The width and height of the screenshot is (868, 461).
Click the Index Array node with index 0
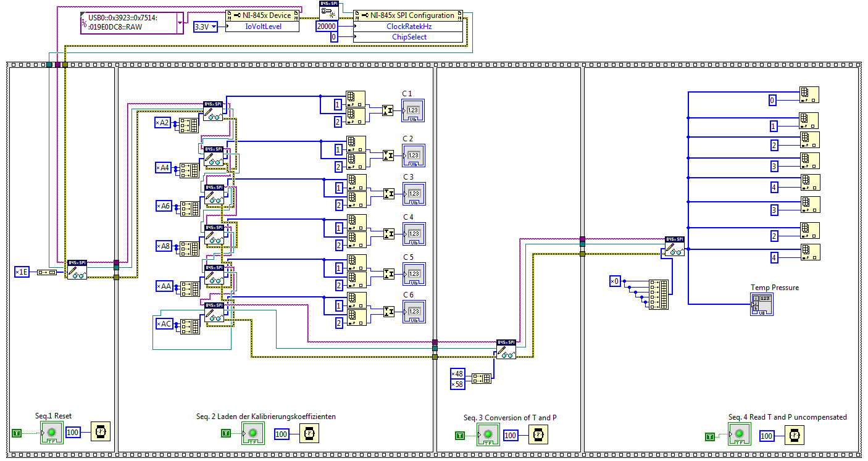pos(808,94)
